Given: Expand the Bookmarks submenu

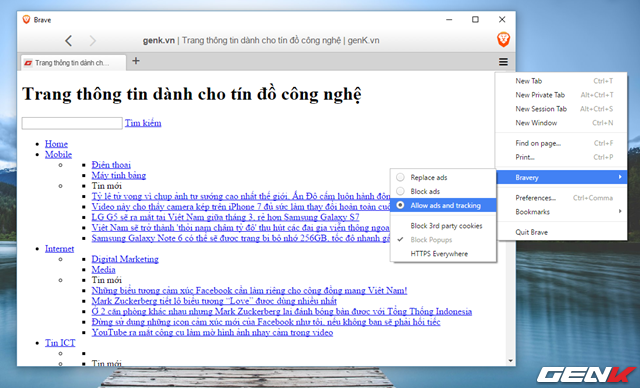Looking at the screenshot, I should click(561, 212).
